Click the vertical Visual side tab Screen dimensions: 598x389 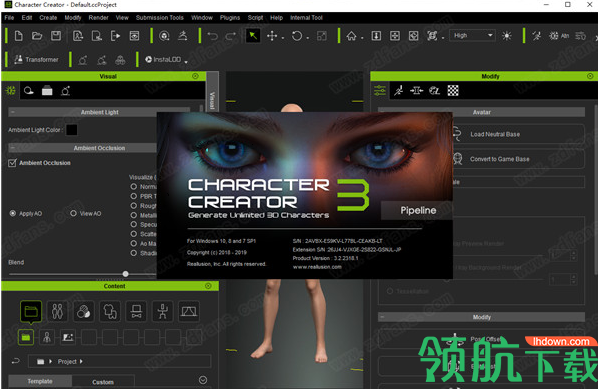click(x=212, y=100)
